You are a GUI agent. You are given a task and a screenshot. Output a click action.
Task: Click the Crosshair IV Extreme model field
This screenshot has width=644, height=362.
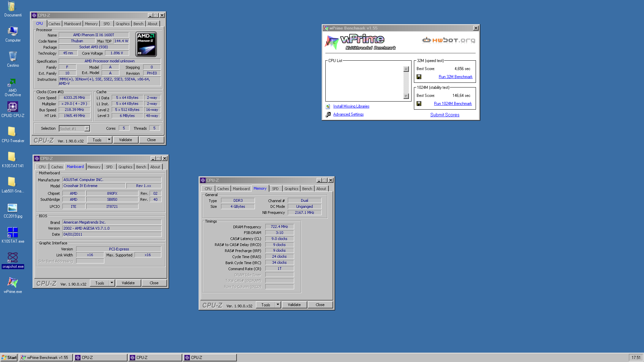94,186
